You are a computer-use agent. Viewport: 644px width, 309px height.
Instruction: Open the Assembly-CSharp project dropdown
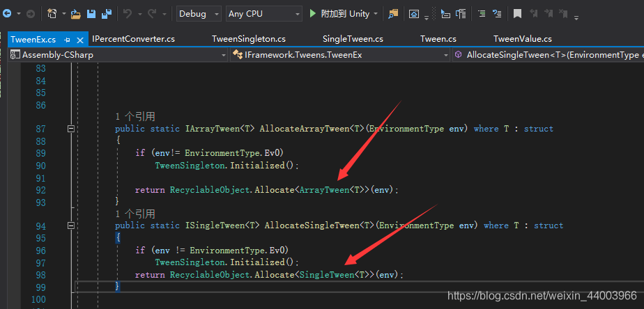tap(118, 54)
